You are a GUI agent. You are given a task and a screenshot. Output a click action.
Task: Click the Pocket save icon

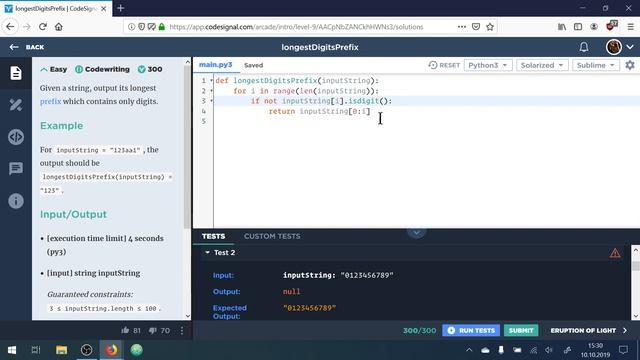click(x=476, y=27)
